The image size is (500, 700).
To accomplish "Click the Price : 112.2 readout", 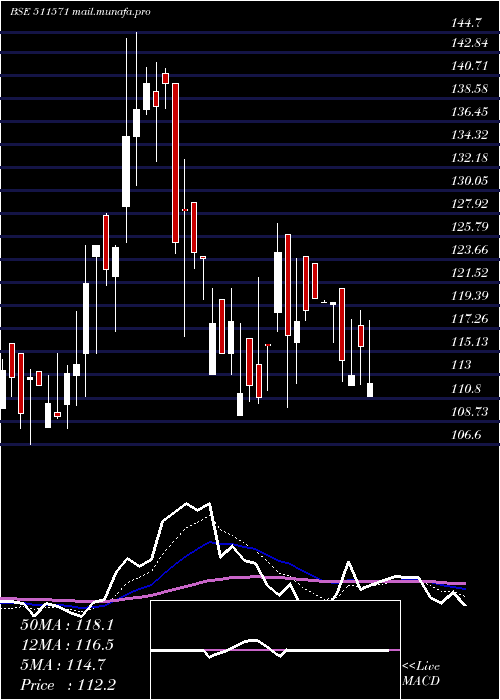I will pyautogui.click(x=68, y=685).
